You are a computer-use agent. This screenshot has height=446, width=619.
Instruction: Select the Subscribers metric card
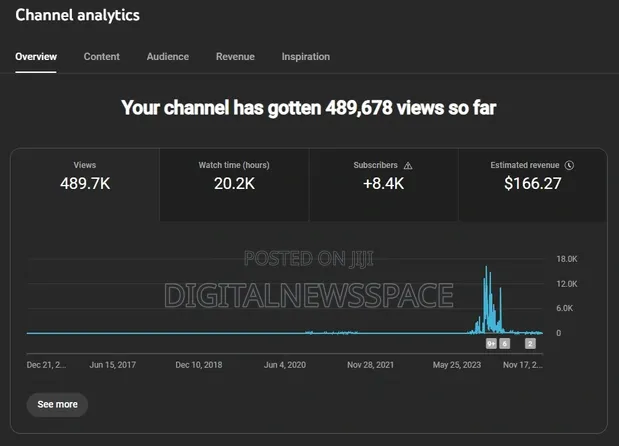coord(383,185)
